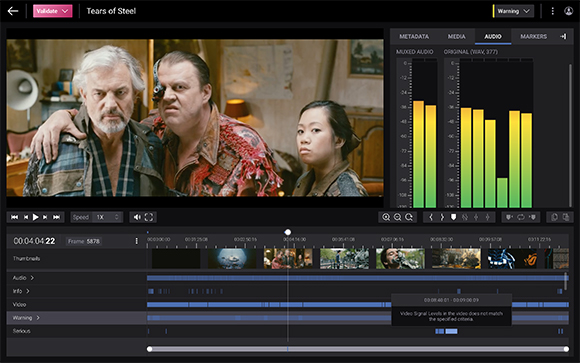
Task: Enter fullscreen video mode
Action: 149,217
